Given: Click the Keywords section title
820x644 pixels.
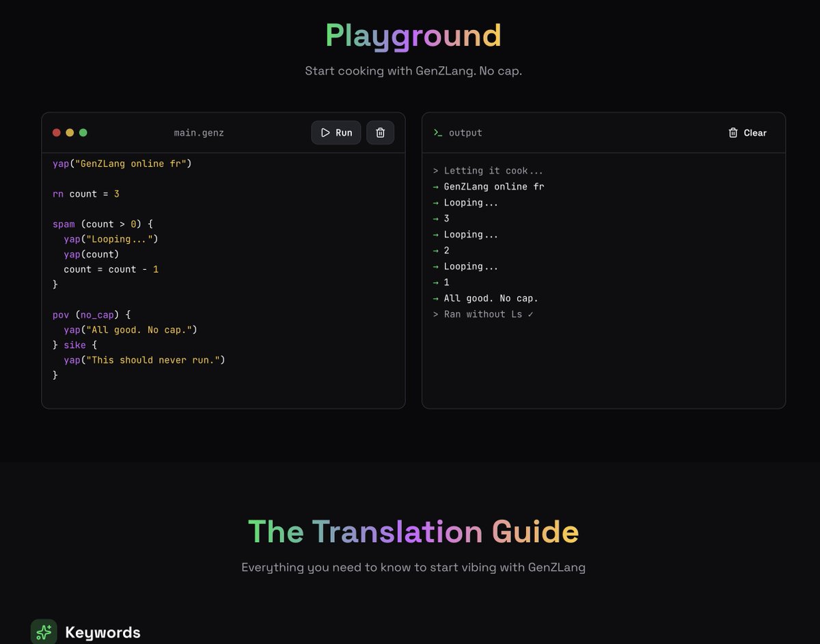Looking at the screenshot, I should pos(102,632).
